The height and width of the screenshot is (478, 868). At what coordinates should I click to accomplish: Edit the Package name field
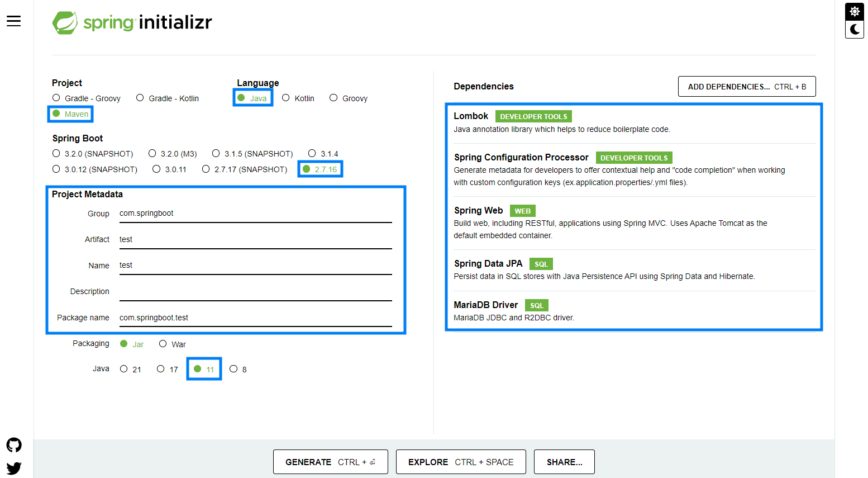click(256, 318)
